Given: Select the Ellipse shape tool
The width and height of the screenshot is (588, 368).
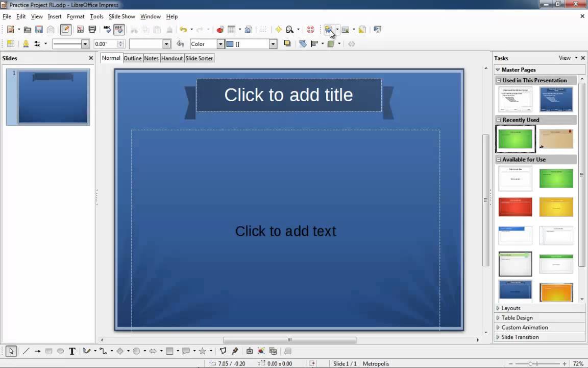Looking at the screenshot, I should coord(60,351).
